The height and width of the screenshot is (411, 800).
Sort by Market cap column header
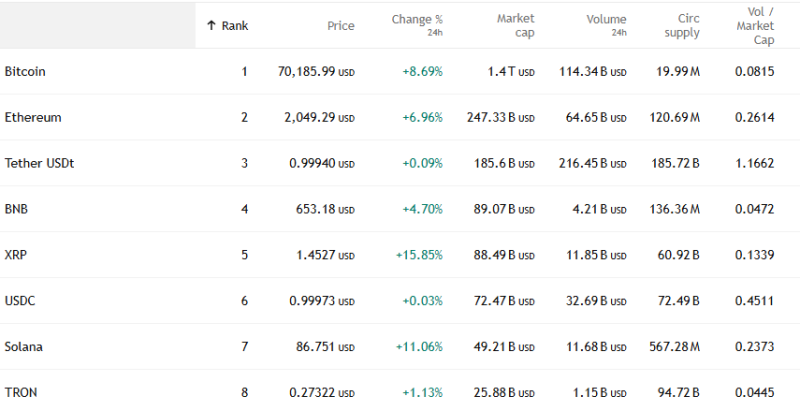[516, 25]
